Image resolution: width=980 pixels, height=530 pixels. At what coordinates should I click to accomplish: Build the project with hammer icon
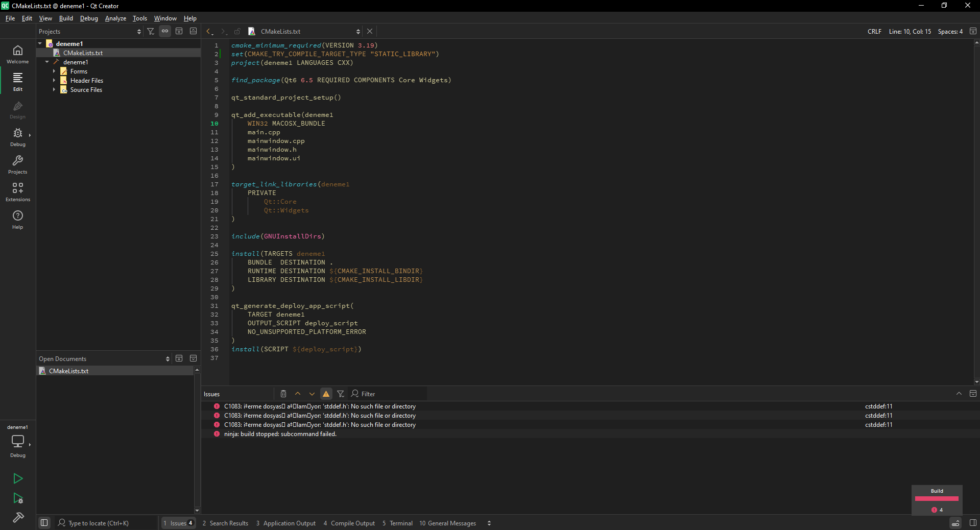pos(18,518)
